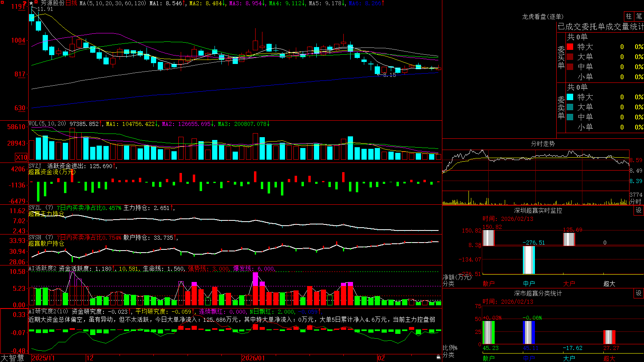The height and width of the screenshot is (362, 644).
Task: Click the 超赢资金流(万元) label
Action: 52,172
